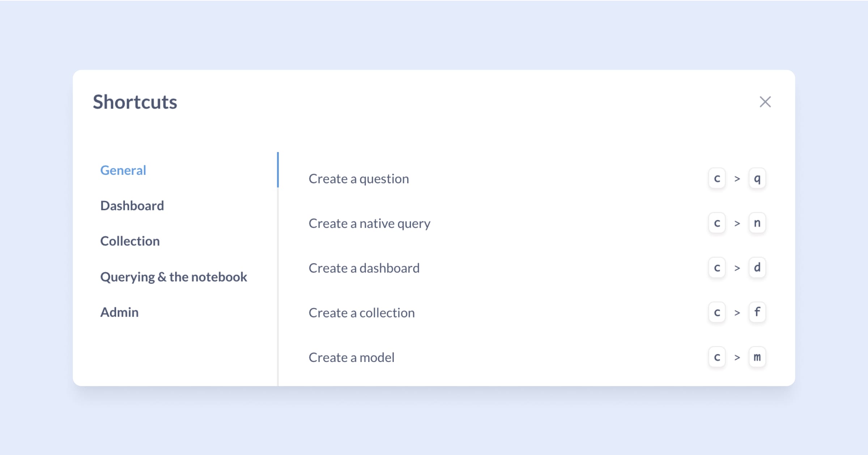Click 'c' key badge for Create a dashboard
Image resolution: width=868 pixels, height=455 pixels.
pos(717,268)
